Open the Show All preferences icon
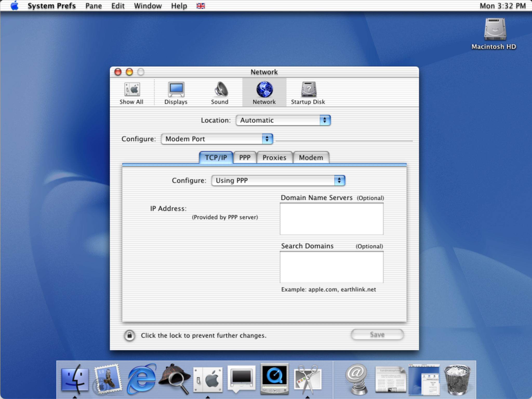Screen dimensions: 532x399 132,93
